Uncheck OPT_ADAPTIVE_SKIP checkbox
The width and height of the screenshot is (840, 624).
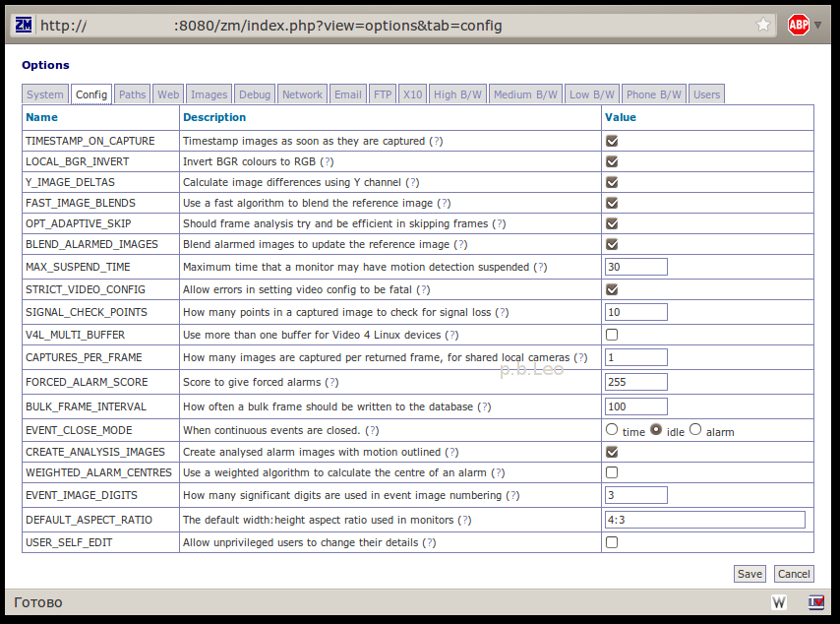point(612,223)
